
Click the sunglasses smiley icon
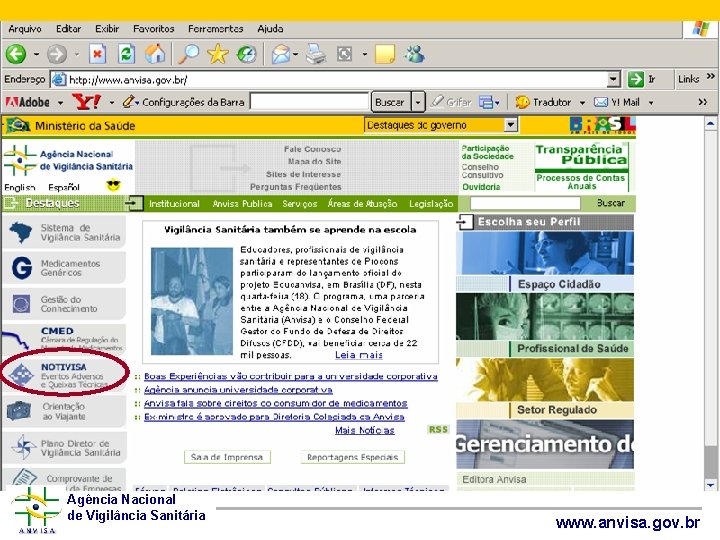[113, 186]
